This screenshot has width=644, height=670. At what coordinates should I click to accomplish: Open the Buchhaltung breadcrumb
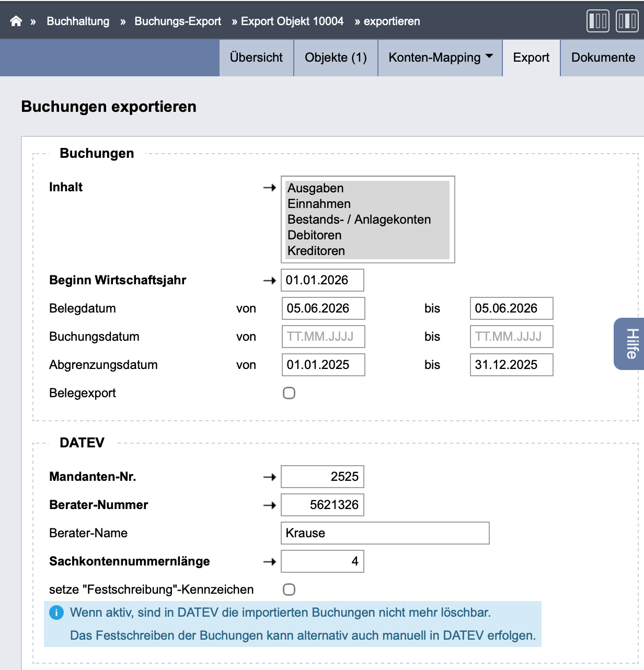point(78,21)
